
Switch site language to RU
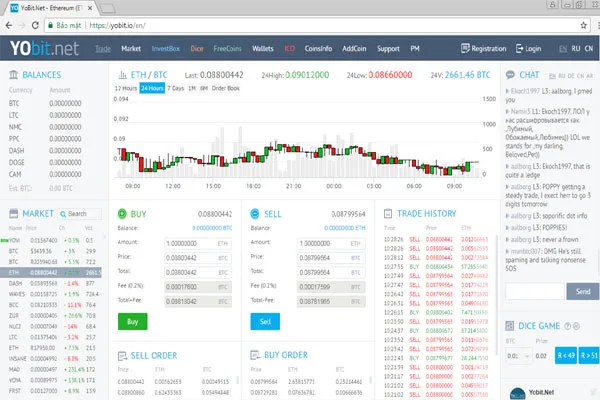point(576,49)
